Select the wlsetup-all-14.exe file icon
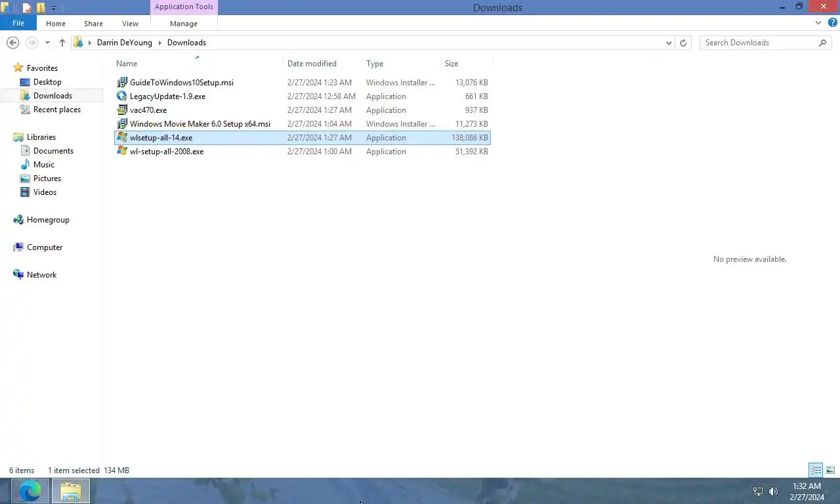 click(x=122, y=138)
